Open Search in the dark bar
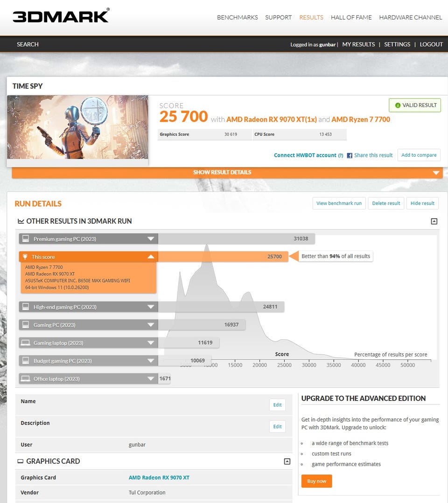Screen dimensions: 448x503 [x=28, y=44]
